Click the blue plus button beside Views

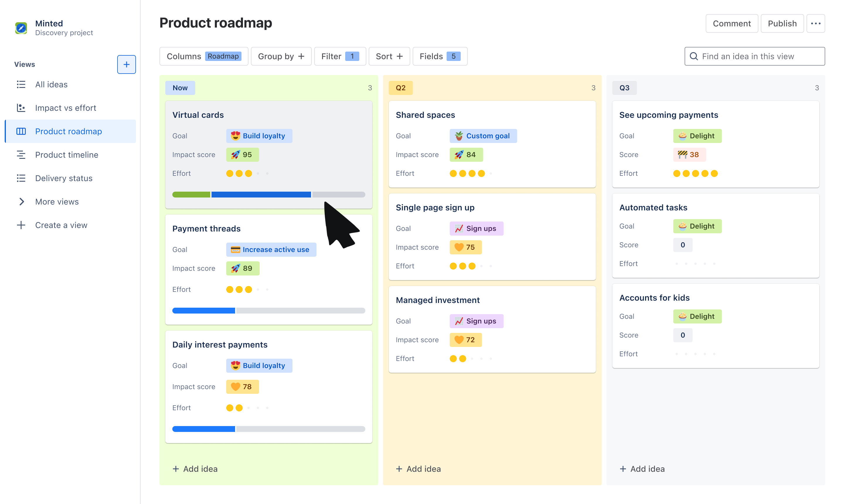[126, 64]
